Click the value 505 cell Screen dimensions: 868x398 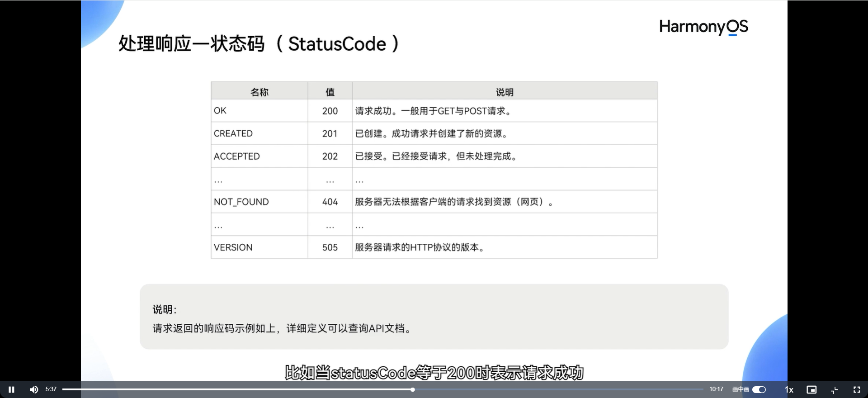(x=330, y=247)
